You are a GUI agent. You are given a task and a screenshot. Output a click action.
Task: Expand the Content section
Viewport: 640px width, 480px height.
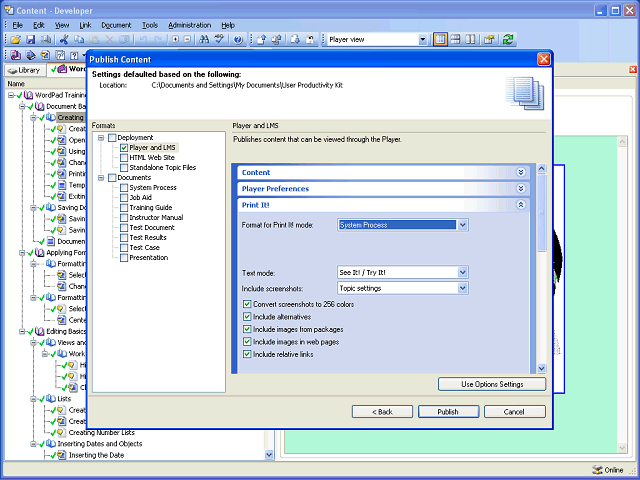click(x=521, y=172)
